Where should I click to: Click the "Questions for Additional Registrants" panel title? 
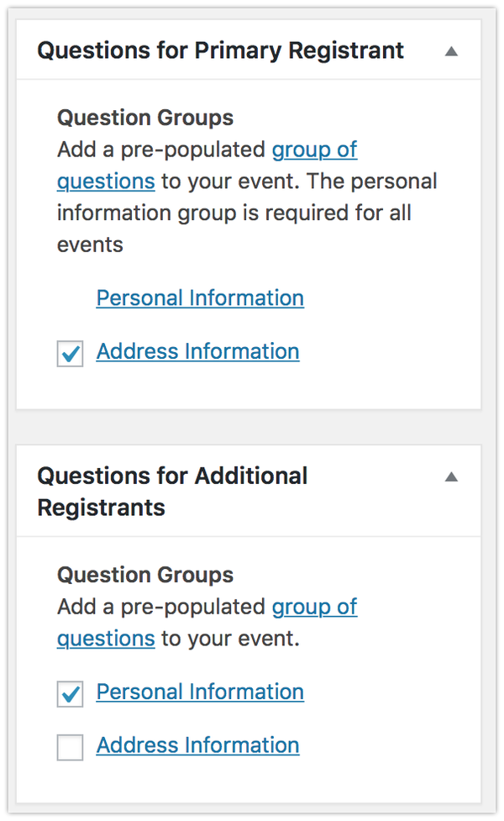pos(172,492)
